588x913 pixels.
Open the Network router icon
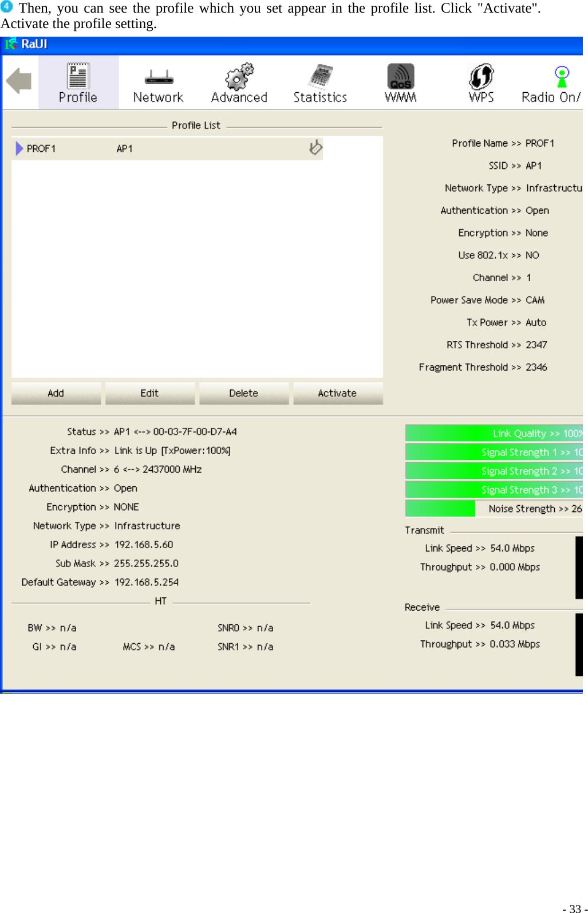pos(159,77)
